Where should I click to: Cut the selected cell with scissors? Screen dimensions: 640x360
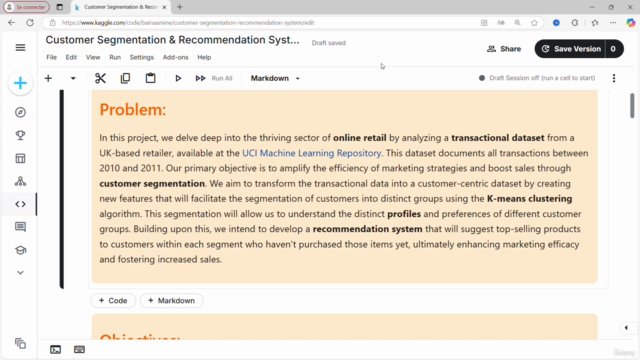[100, 78]
